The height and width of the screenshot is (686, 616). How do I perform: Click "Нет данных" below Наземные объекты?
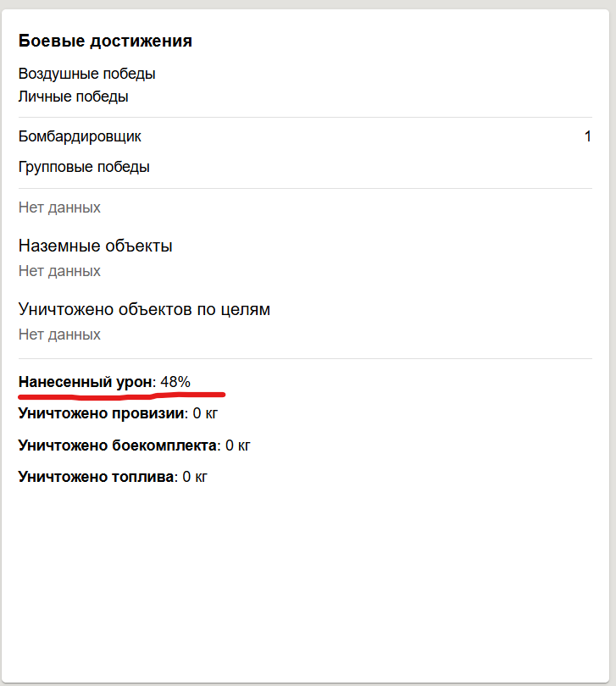[x=59, y=271]
